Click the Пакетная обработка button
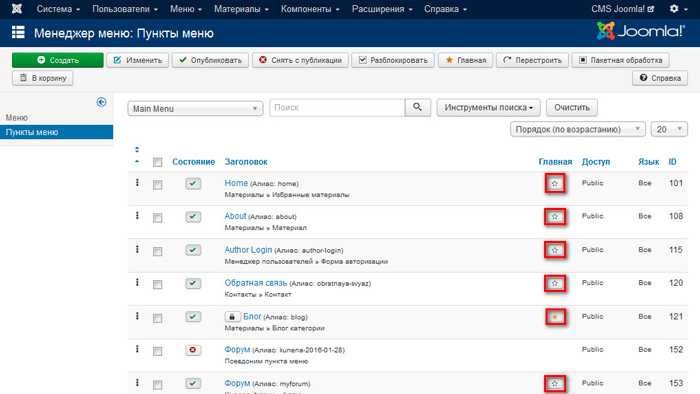The height and width of the screenshot is (394, 700). [x=621, y=60]
